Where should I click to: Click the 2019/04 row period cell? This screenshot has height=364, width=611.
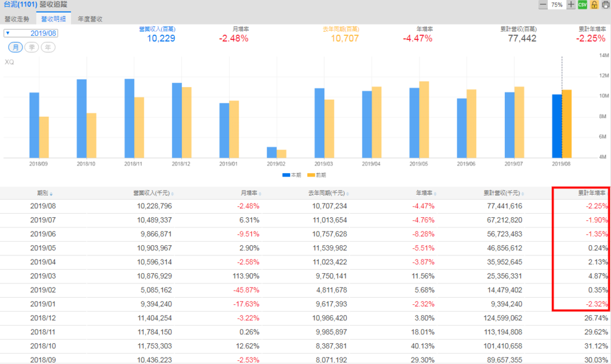coord(43,262)
